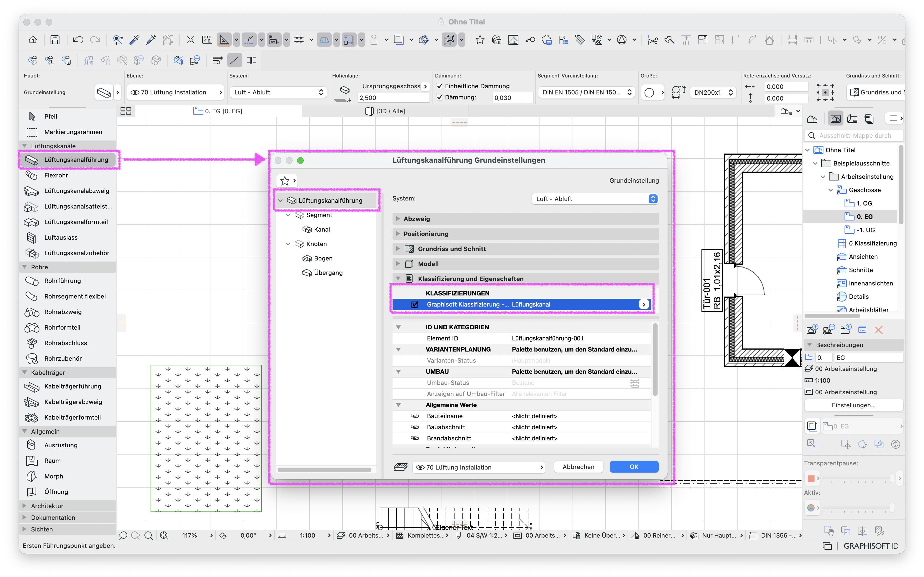The height and width of the screenshot is (577, 924).
Task: Choose the Rohrführung pipe tool
Action: [62, 280]
